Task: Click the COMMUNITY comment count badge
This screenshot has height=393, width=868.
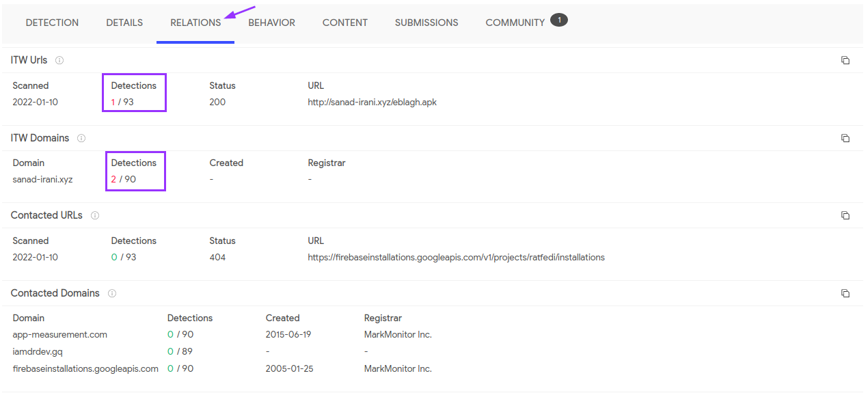Action: pos(559,21)
